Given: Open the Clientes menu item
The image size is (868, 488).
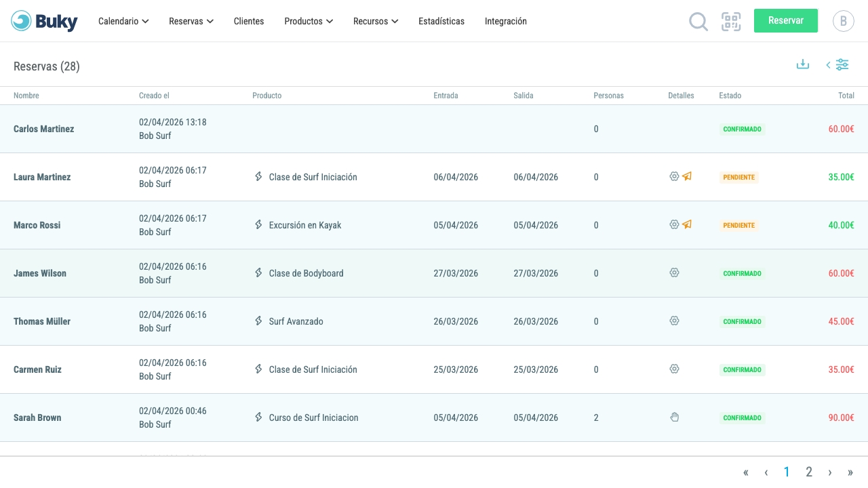Looking at the screenshot, I should pos(249,21).
